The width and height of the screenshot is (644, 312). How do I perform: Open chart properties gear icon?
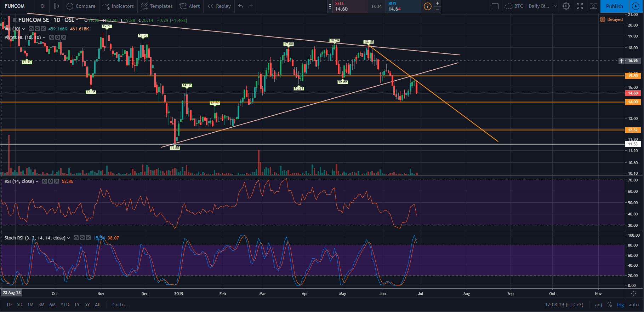click(x=566, y=6)
